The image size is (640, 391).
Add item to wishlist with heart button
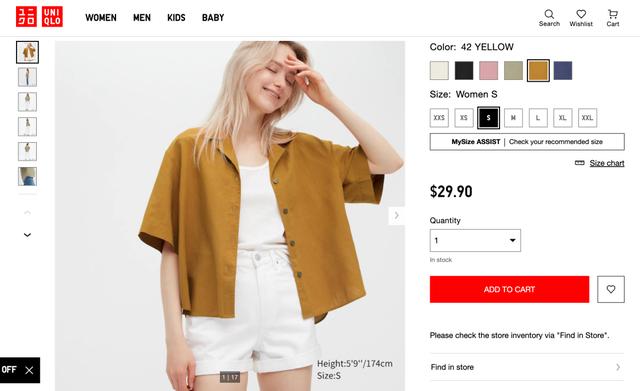click(611, 289)
